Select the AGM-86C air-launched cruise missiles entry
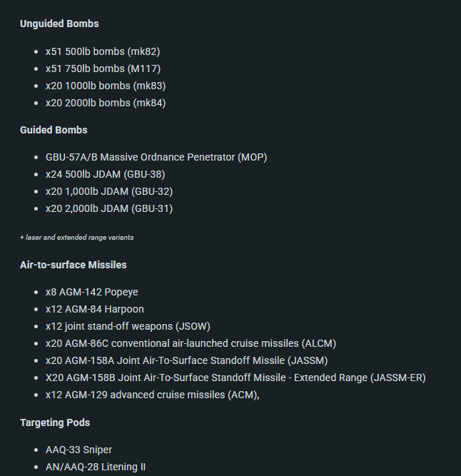This screenshot has width=461, height=476. 191,343
